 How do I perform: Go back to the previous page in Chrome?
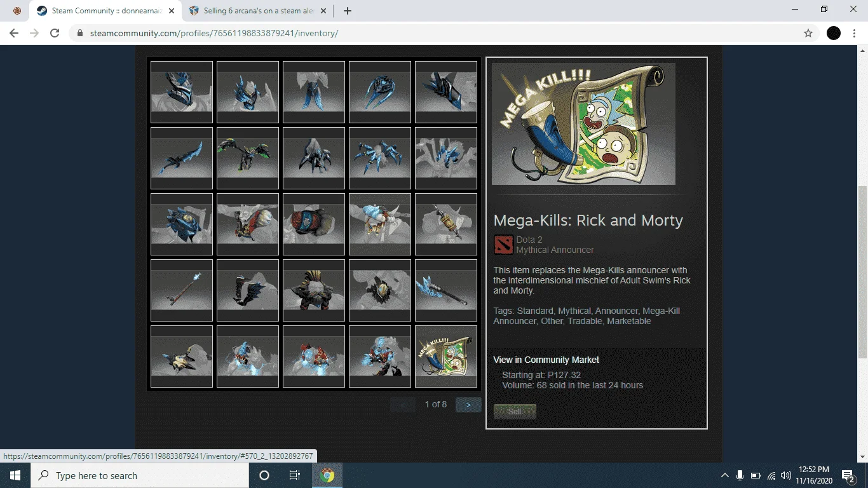tap(14, 33)
